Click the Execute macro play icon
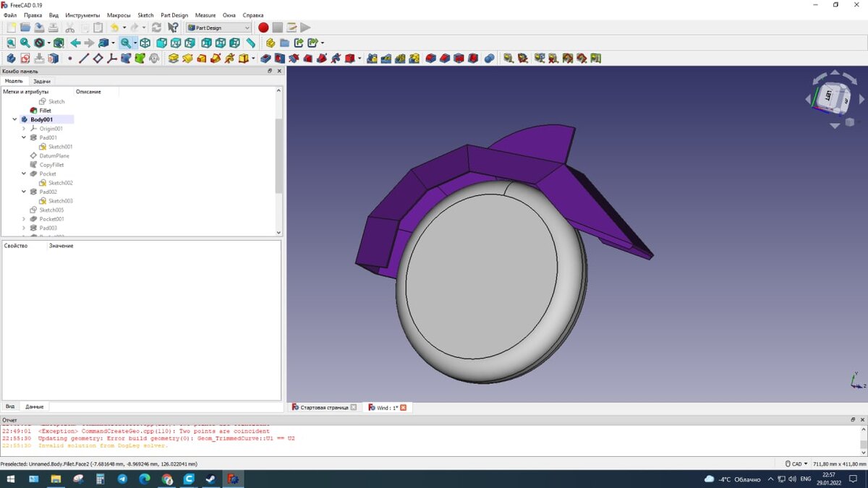 click(x=305, y=27)
